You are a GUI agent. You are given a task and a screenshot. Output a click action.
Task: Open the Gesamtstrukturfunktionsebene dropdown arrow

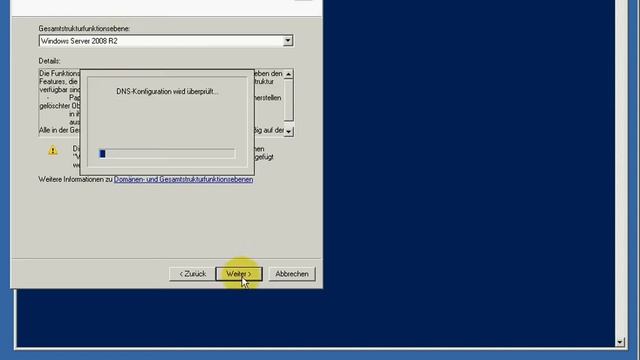288,41
